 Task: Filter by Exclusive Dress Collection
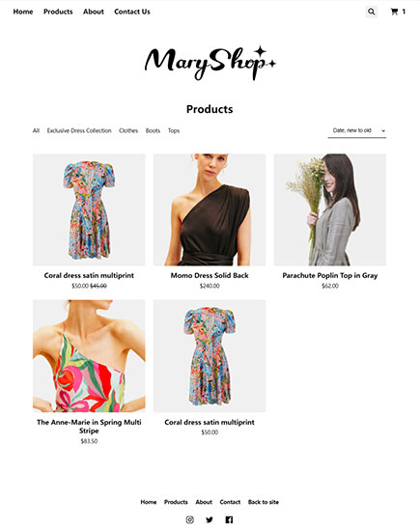(79, 130)
